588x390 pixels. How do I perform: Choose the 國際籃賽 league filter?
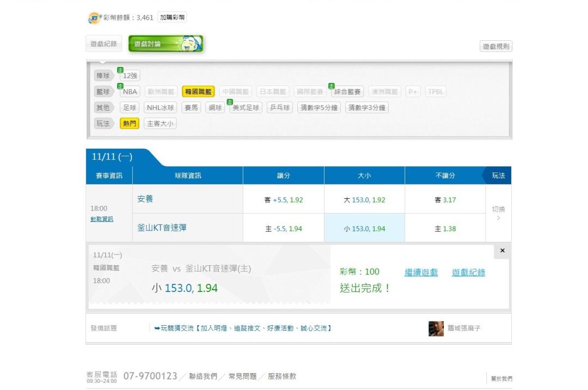tap(310, 92)
